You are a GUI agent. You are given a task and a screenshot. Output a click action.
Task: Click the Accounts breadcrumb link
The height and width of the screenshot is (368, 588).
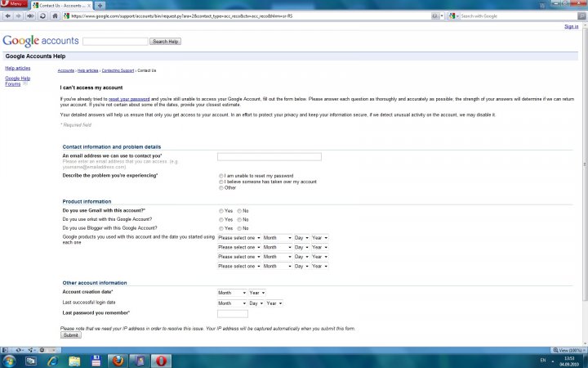tap(65, 70)
